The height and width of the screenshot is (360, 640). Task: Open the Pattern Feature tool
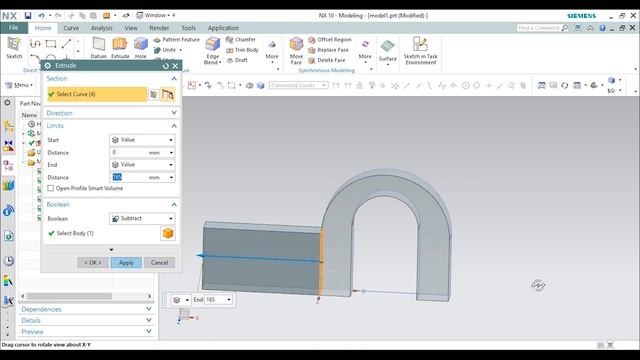[176, 40]
